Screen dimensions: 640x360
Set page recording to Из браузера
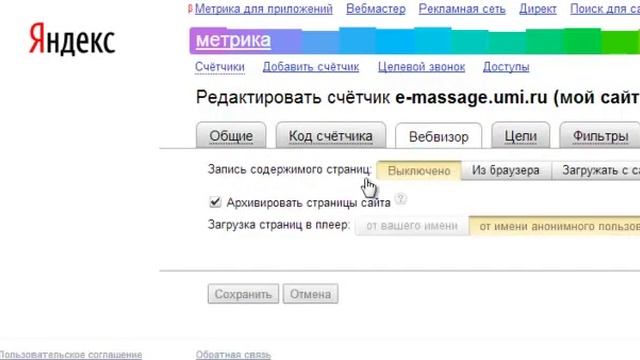[506, 171]
